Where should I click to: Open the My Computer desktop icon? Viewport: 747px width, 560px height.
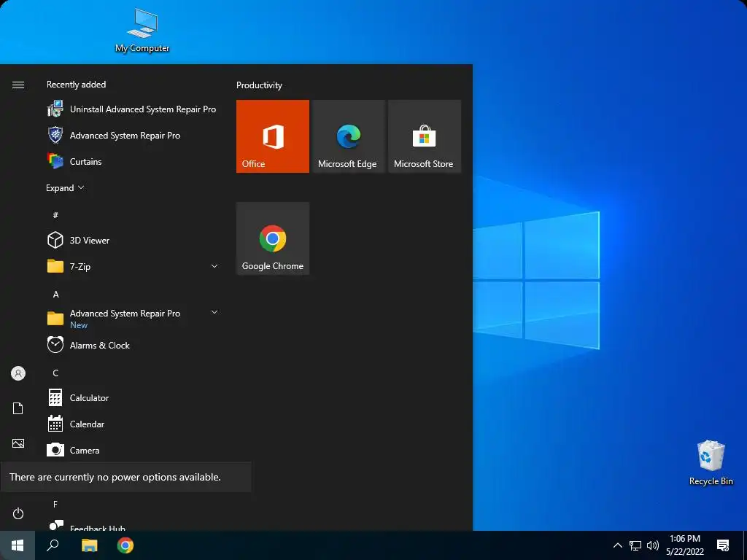142,31
